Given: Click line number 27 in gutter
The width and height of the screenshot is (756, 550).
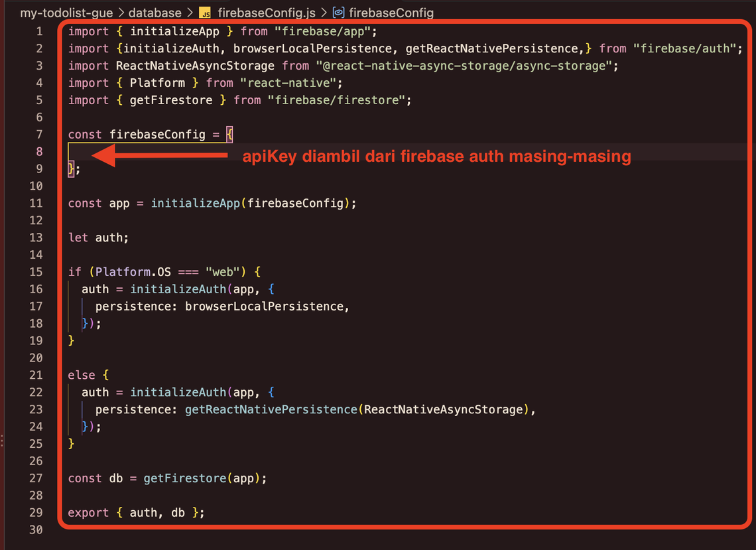Looking at the screenshot, I should 36,478.
